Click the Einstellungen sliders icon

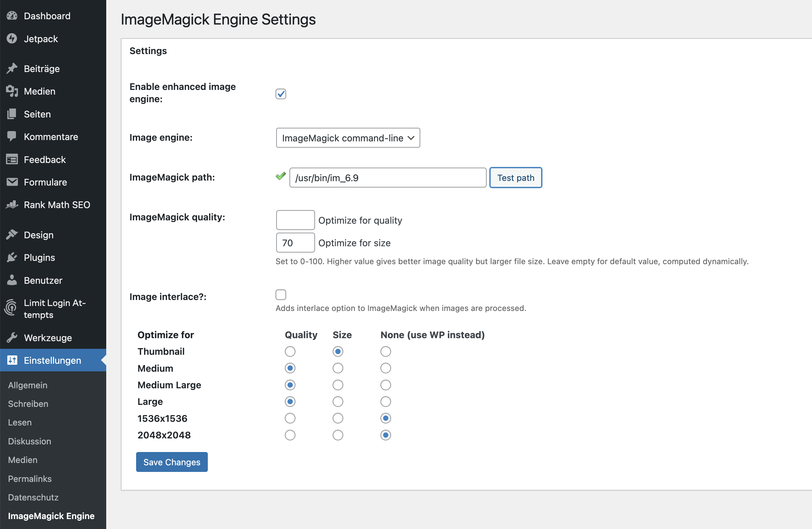pyautogui.click(x=12, y=360)
